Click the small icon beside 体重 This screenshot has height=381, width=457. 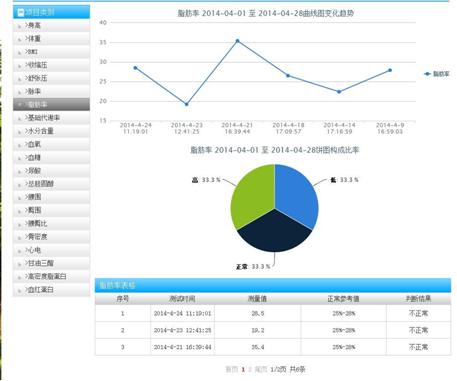[19, 40]
